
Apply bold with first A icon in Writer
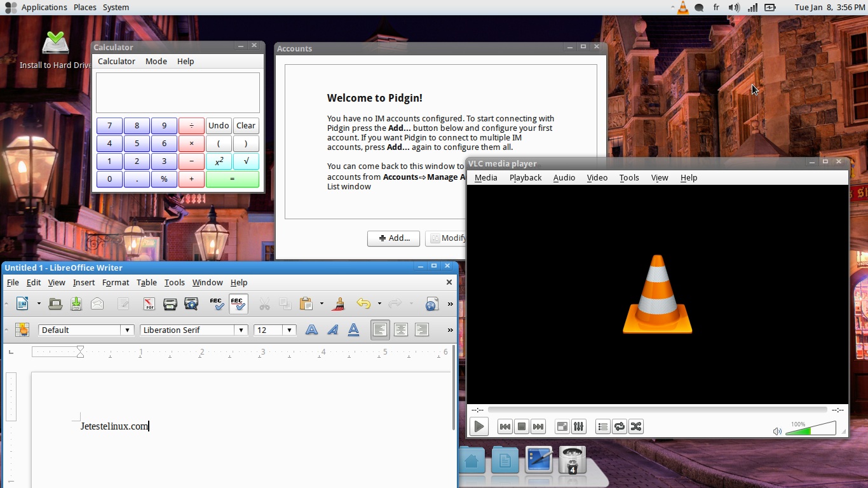pyautogui.click(x=311, y=330)
